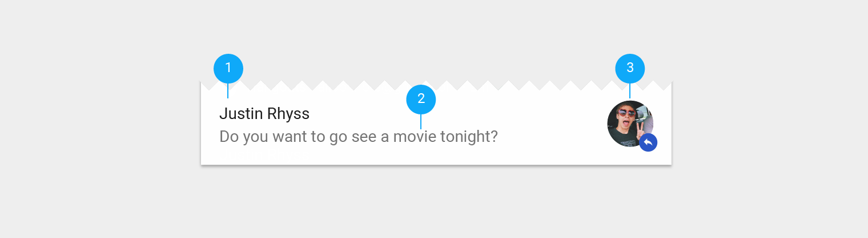Select callout marker number 3
This screenshot has width=868, height=238.
[x=630, y=69]
